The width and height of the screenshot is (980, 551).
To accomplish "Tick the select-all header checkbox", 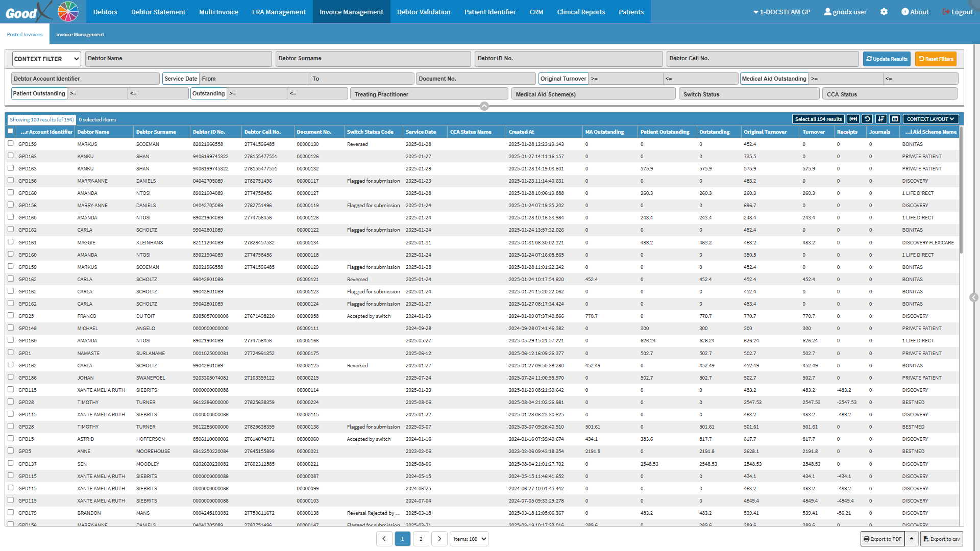I will point(11,131).
